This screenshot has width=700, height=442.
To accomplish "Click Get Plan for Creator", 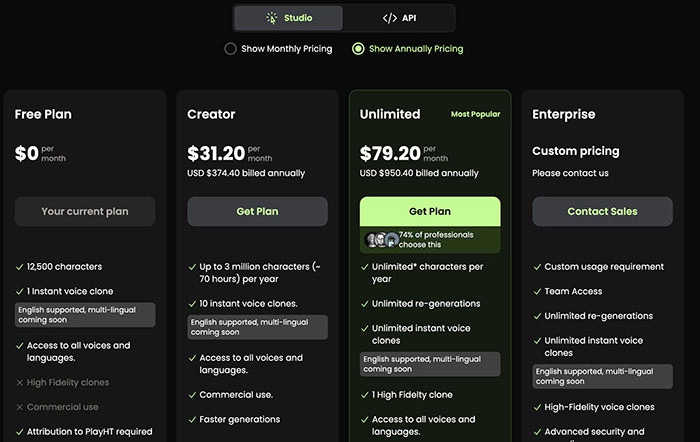I will pos(257,212).
